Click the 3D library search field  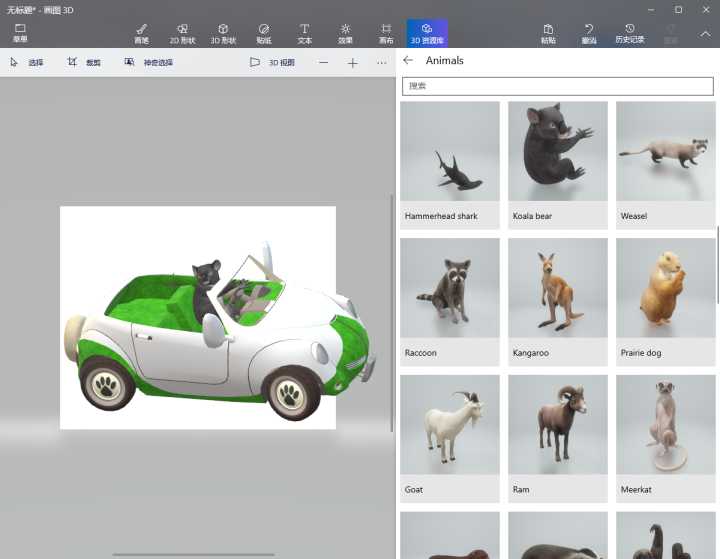pyautogui.click(x=559, y=87)
